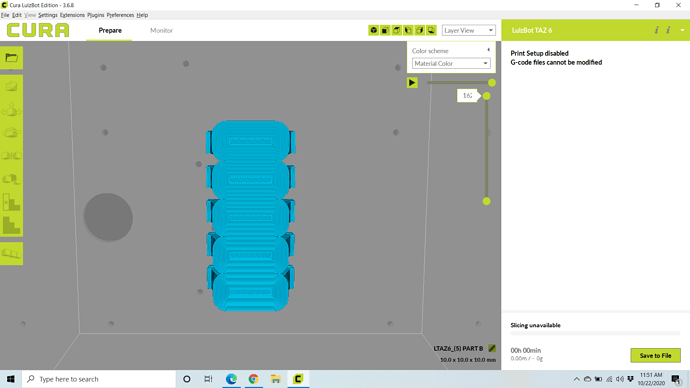The height and width of the screenshot is (388, 690).
Task: Click the Open File folder icon
Action: (11, 58)
